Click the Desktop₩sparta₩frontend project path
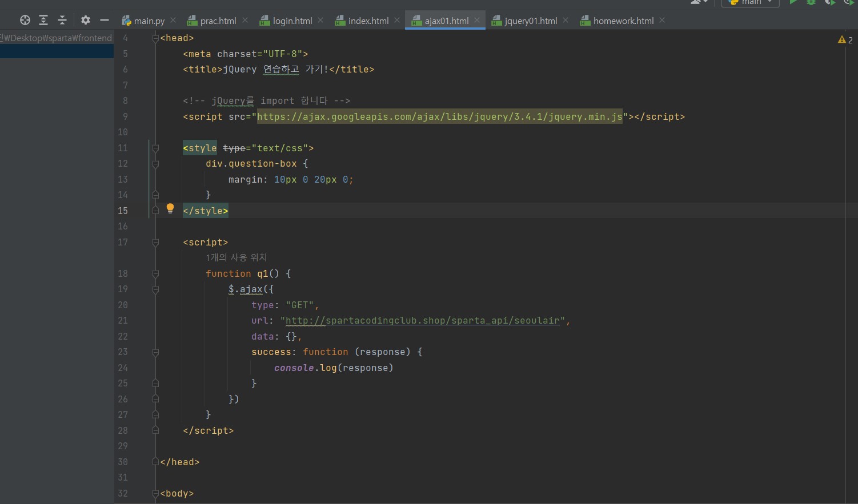858x504 pixels. coord(56,38)
